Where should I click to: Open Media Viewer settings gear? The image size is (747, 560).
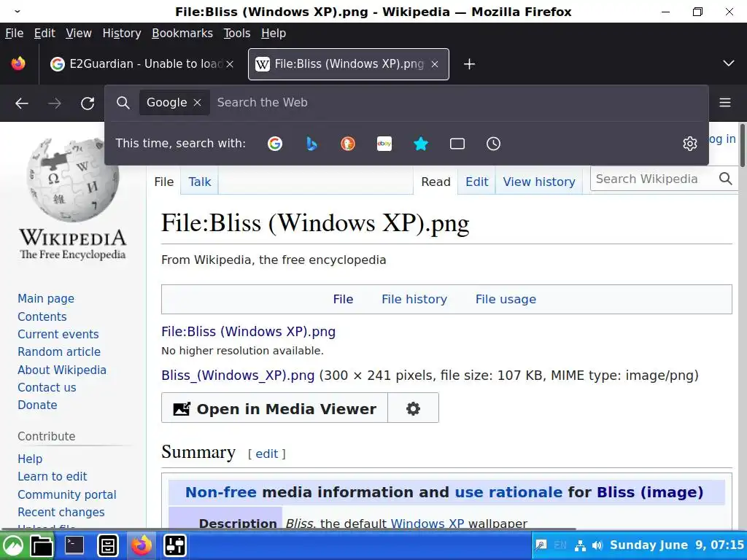click(x=413, y=408)
